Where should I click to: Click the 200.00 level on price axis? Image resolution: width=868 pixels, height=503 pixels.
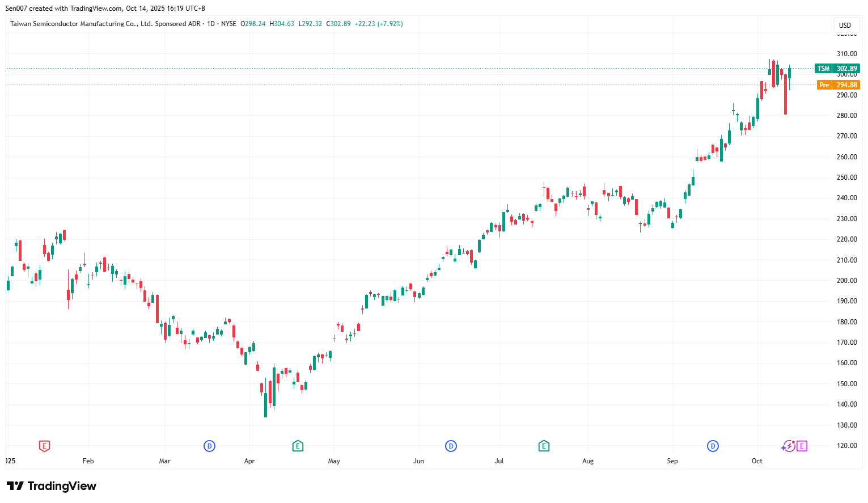tap(846, 281)
